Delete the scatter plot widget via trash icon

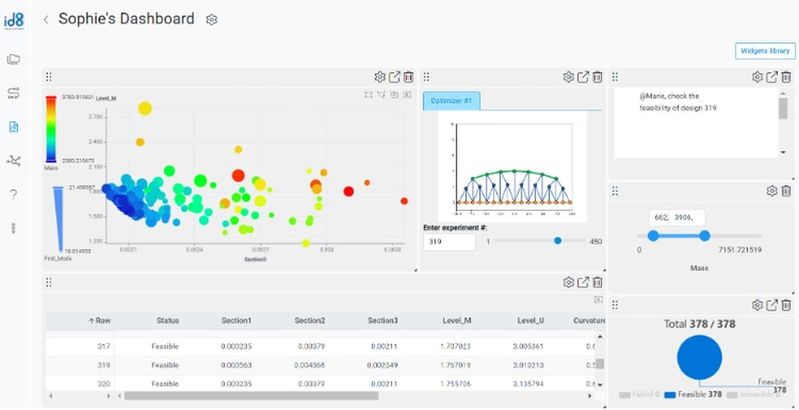coord(410,77)
